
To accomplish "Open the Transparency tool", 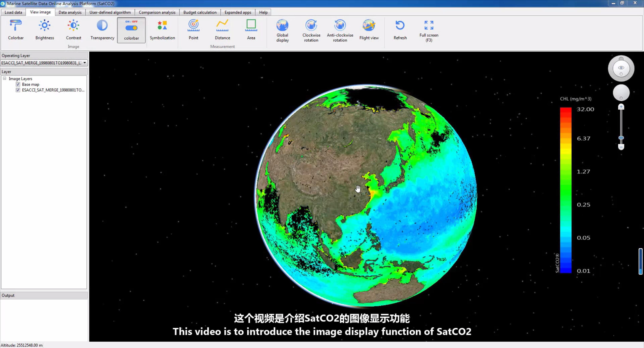I will [x=102, y=30].
